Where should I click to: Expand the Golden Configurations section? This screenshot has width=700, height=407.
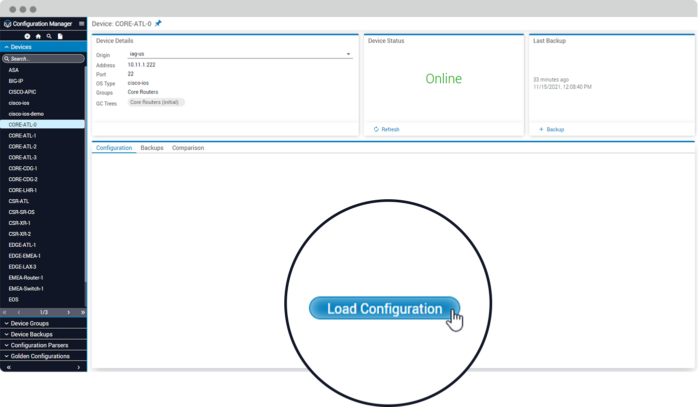43,356
